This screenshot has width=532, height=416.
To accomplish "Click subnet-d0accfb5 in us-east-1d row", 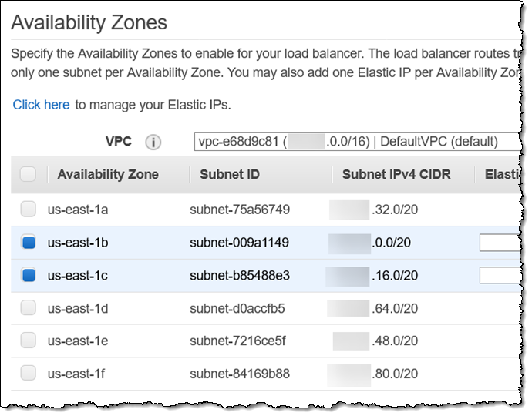I will pyautogui.click(x=237, y=308).
